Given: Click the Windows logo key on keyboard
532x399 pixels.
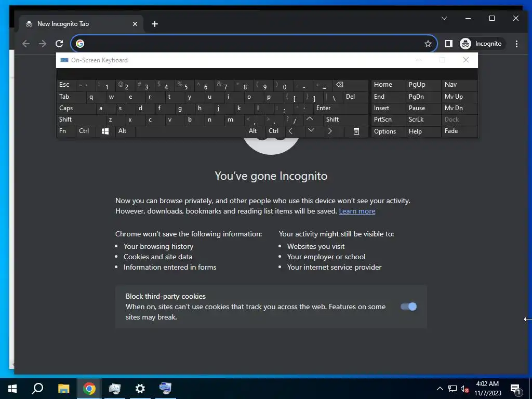Looking at the screenshot, I should click(105, 131).
